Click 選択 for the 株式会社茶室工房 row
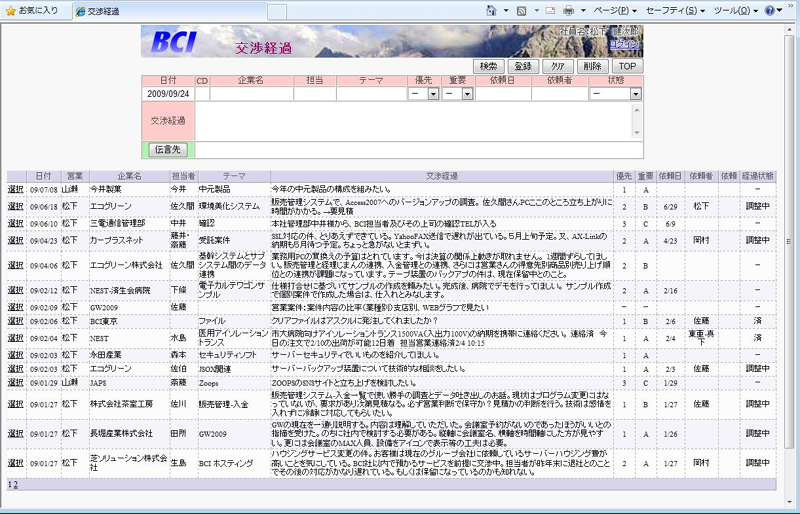Image resolution: width=800 pixels, height=514 pixels. [x=15, y=404]
